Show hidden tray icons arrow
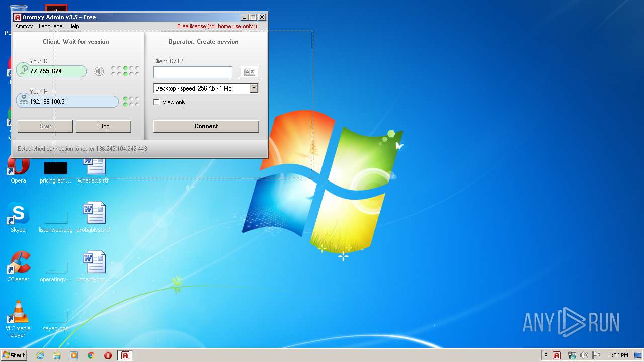 point(546,355)
